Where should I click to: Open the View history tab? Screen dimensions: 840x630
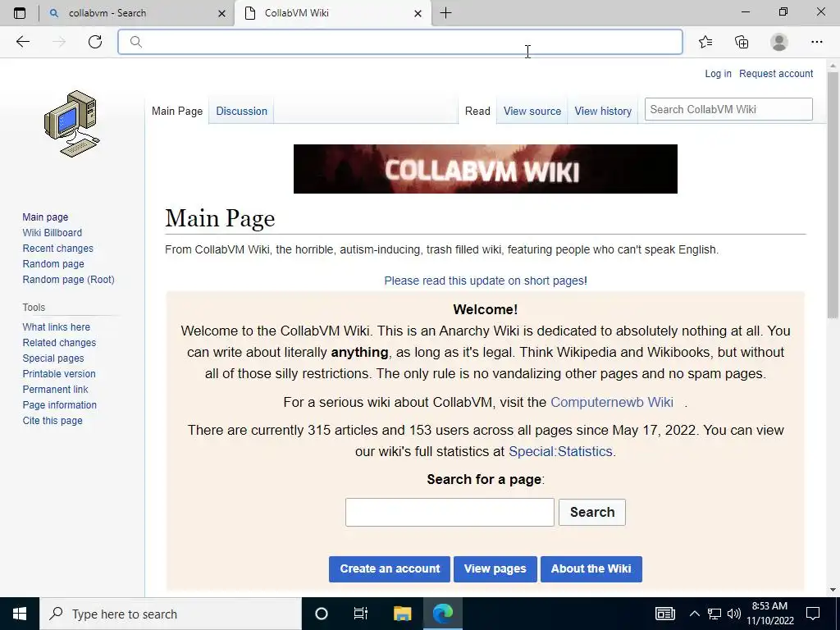603,111
